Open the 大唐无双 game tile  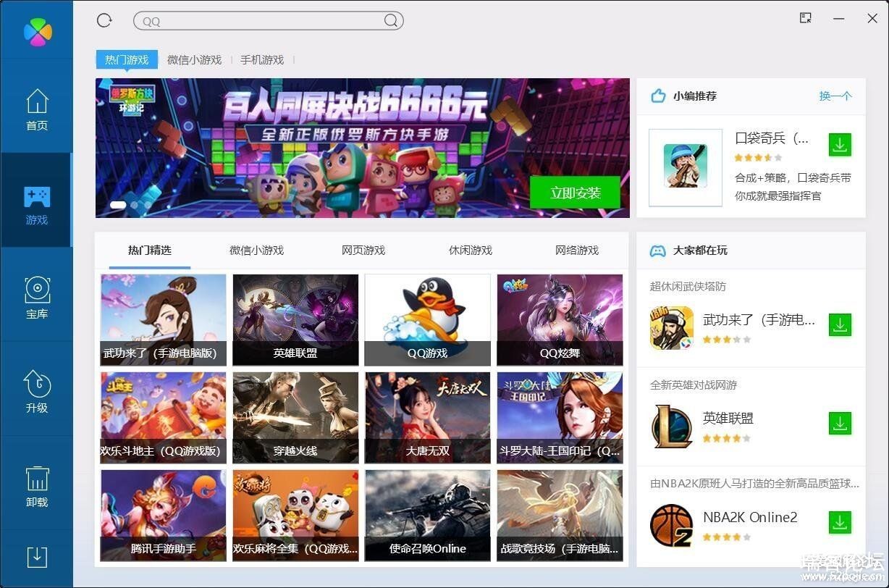pos(427,417)
